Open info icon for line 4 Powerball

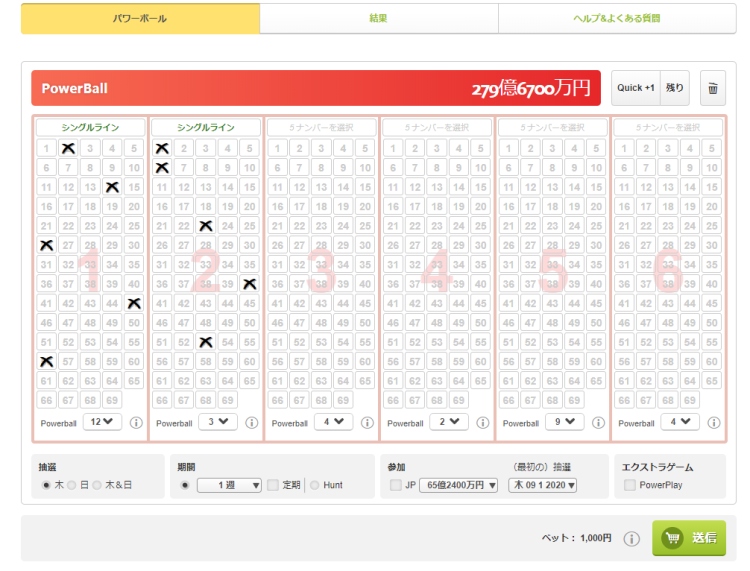point(483,423)
